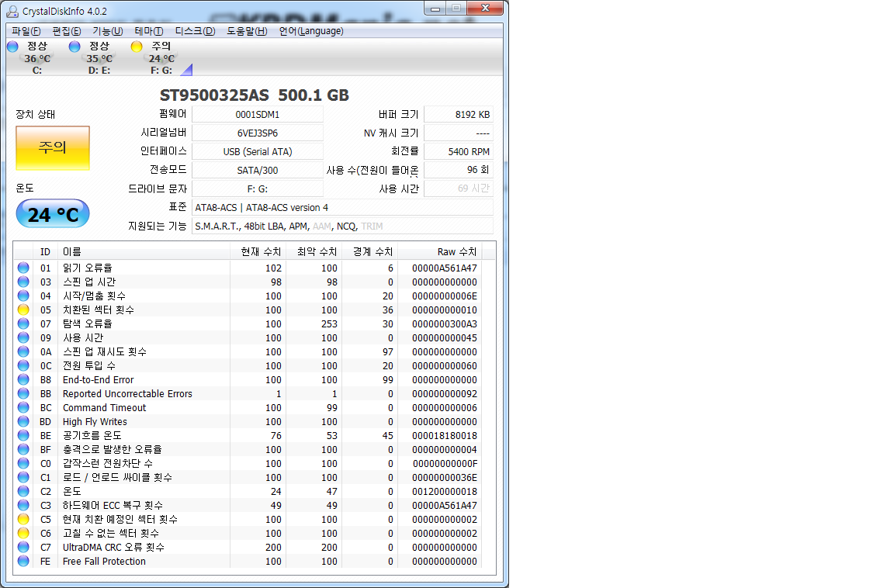Click the Raw 수치 column header

tap(440, 252)
